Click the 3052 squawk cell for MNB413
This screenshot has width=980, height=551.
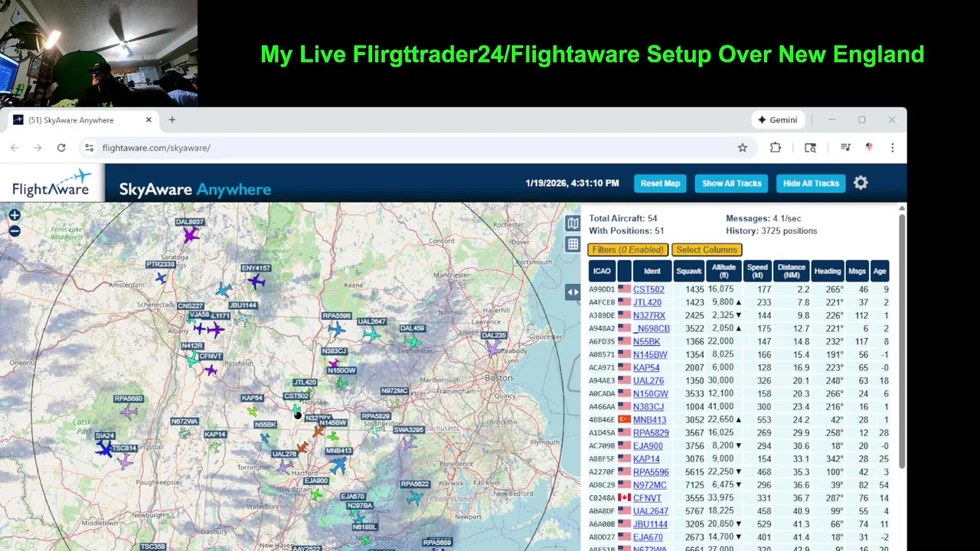(x=689, y=419)
